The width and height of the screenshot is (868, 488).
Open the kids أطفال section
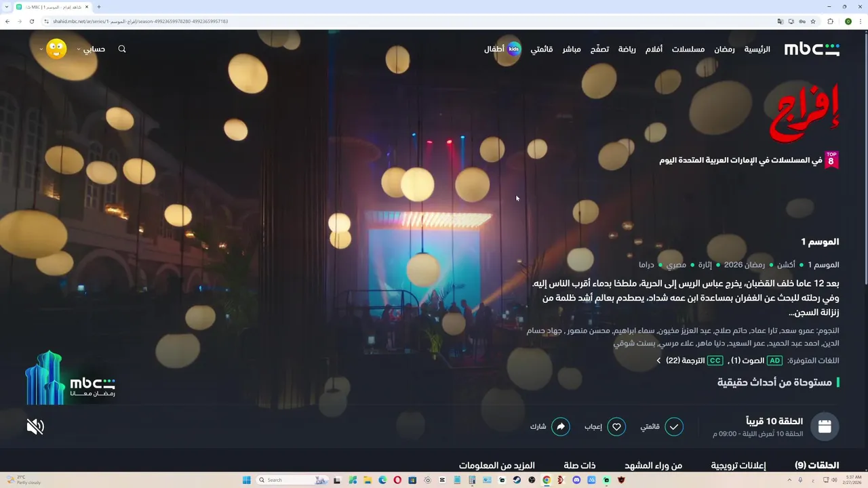pos(502,49)
